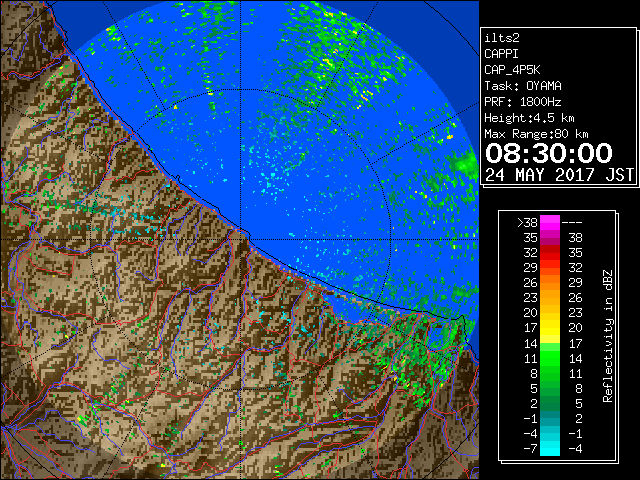This screenshot has height=480, width=640.
Task: Click the 'Height:4.5 km' line
Action: (529, 118)
